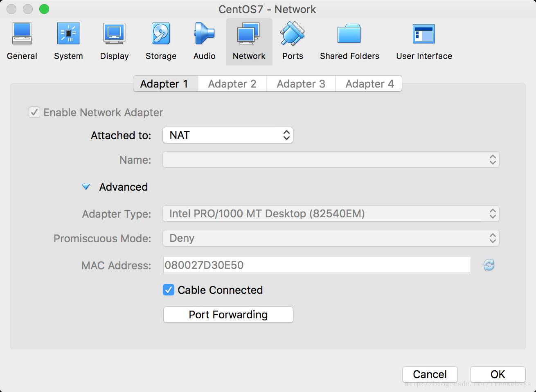
Task: Select the Adapter 1 tab
Action: click(x=166, y=83)
